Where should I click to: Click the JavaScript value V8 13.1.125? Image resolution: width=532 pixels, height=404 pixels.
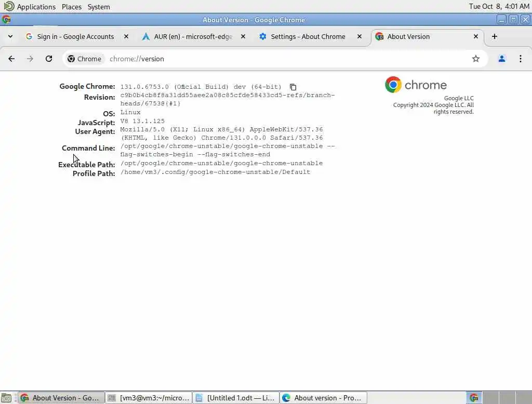[142, 121]
